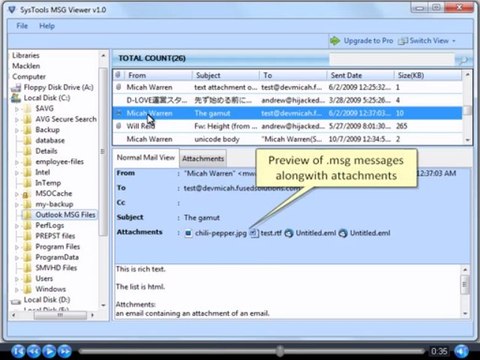Click the attachment column header paperclip icon
Image resolution: width=480 pixels, height=360 pixels.
[118, 75]
